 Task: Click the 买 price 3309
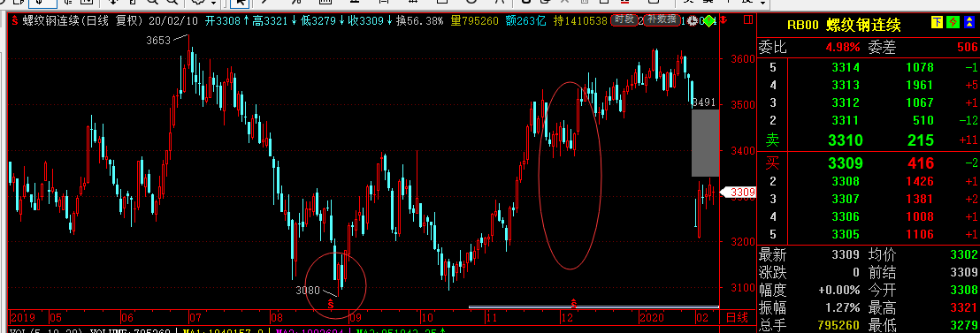point(845,163)
